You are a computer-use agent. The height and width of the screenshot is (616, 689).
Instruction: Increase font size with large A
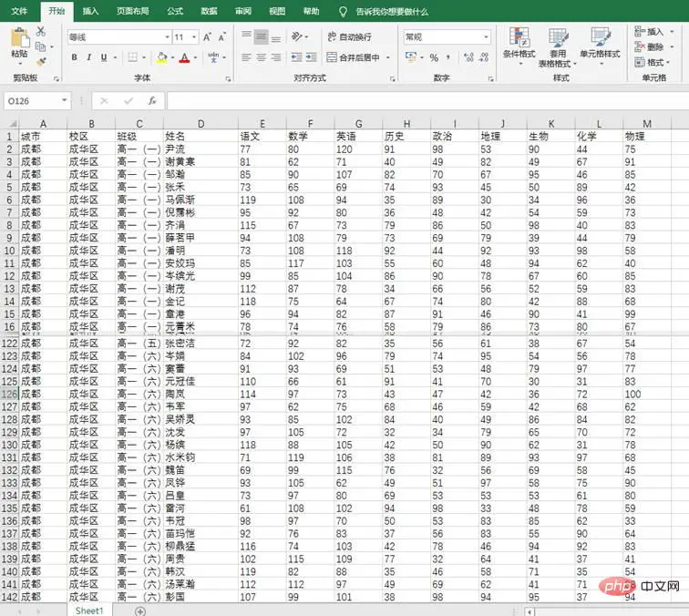point(208,37)
